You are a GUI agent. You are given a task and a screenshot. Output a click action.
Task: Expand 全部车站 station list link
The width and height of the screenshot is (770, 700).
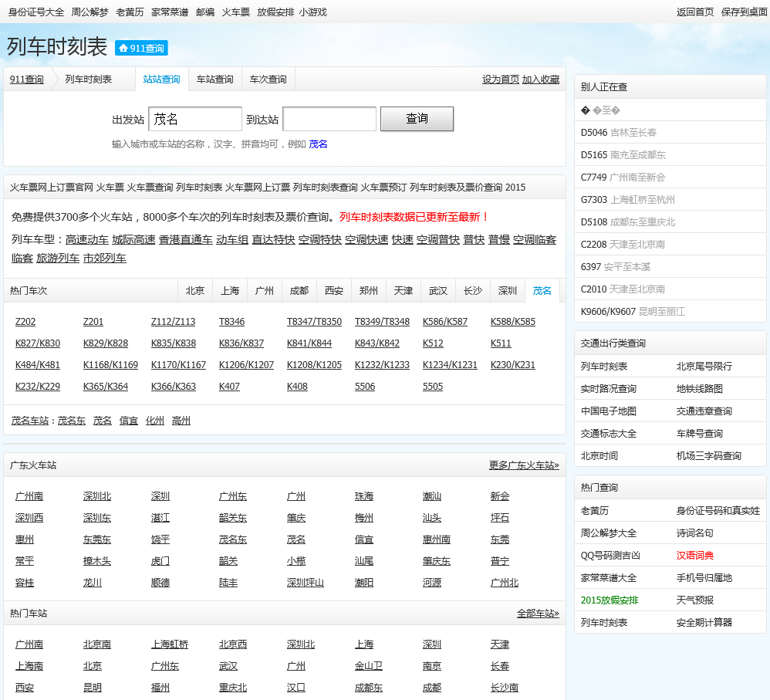(538, 614)
